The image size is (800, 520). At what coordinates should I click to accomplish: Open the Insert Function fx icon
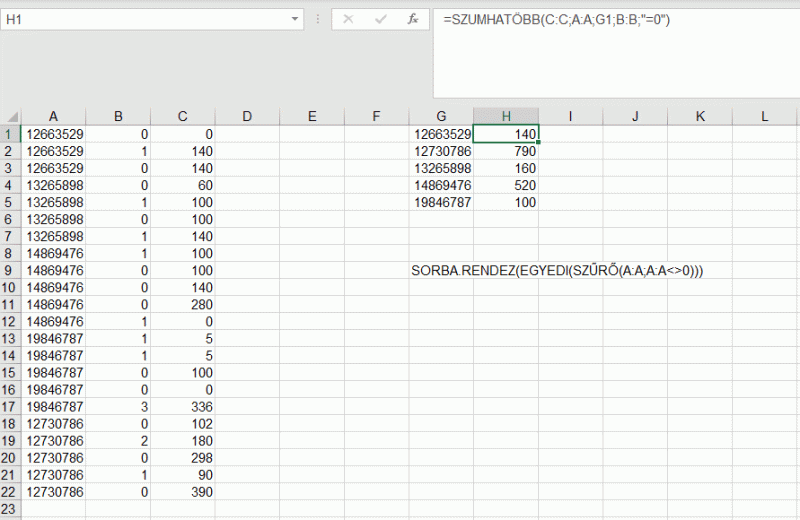413,19
